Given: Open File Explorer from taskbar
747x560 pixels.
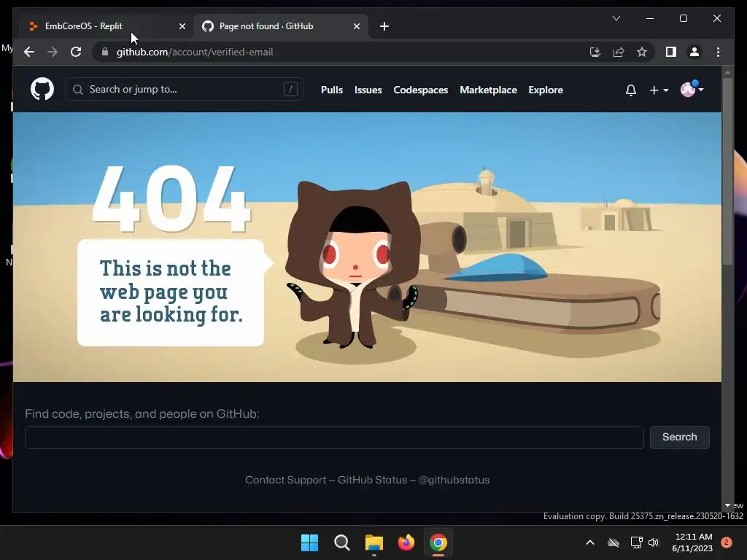Looking at the screenshot, I should click(x=374, y=542).
